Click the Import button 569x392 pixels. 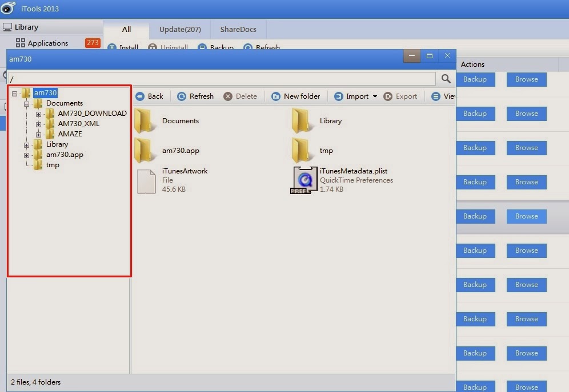[351, 96]
